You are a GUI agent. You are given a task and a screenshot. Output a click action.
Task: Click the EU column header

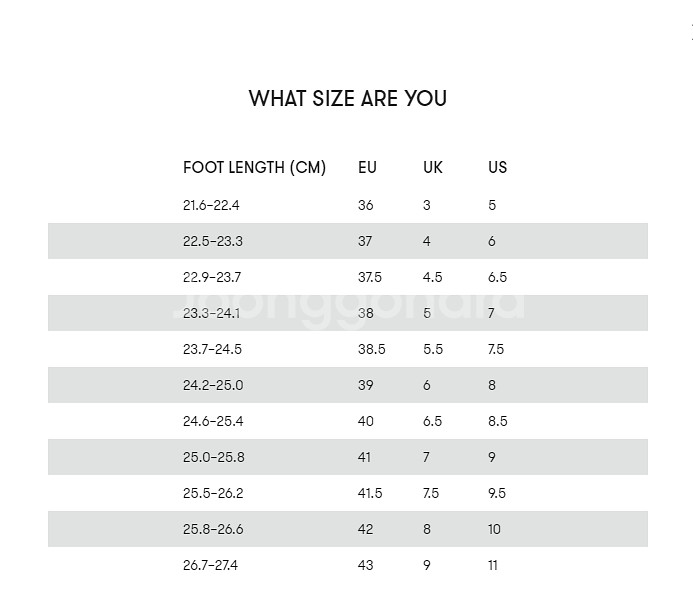point(367,167)
